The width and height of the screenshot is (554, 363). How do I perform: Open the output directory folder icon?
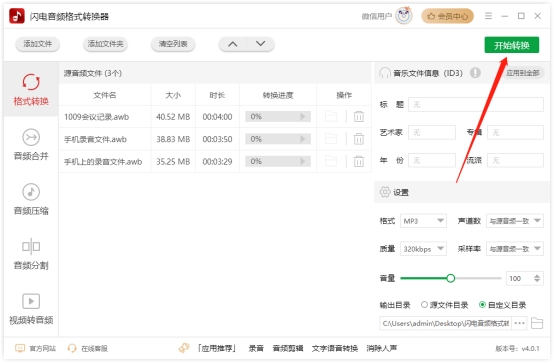537,323
